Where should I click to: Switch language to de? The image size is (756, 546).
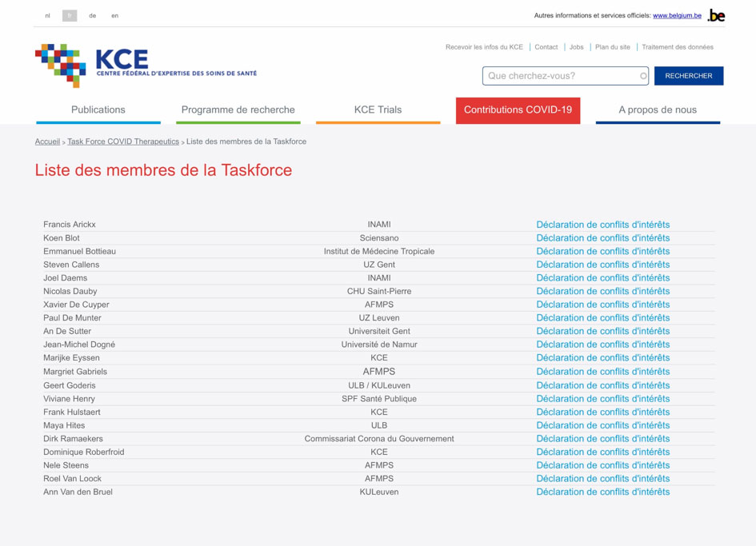[x=93, y=16]
